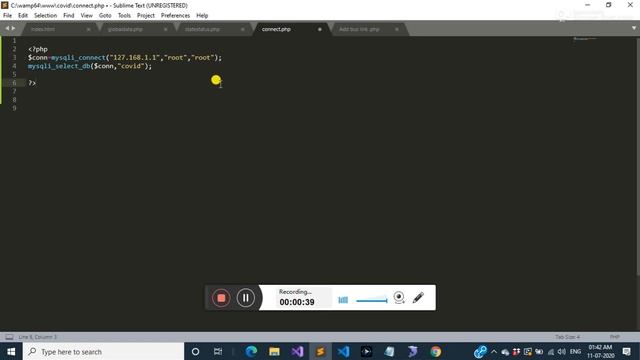The image size is (640, 360).
Task: Open PHP syntax selector in status bar
Action: pyautogui.click(x=615, y=337)
